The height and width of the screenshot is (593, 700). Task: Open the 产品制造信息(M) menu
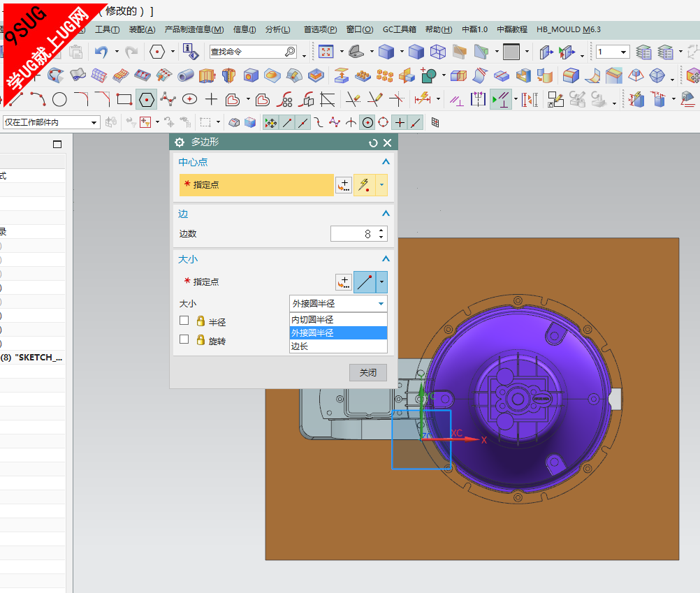[x=194, y=29]
